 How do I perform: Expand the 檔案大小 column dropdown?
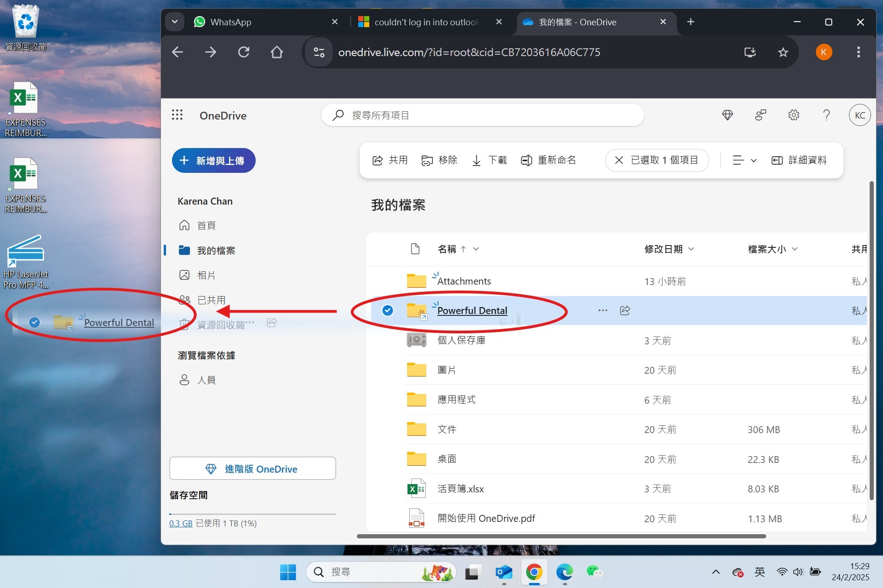[795, 249]
